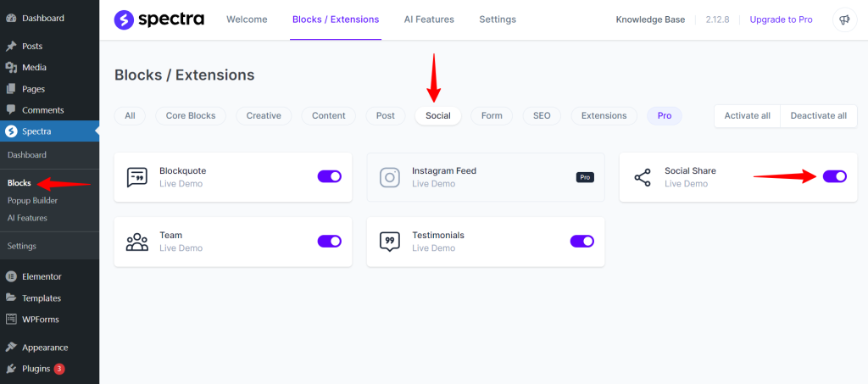Click the Social Share block icon
This screenshot has height=384, width=868.
click(643, 177)
